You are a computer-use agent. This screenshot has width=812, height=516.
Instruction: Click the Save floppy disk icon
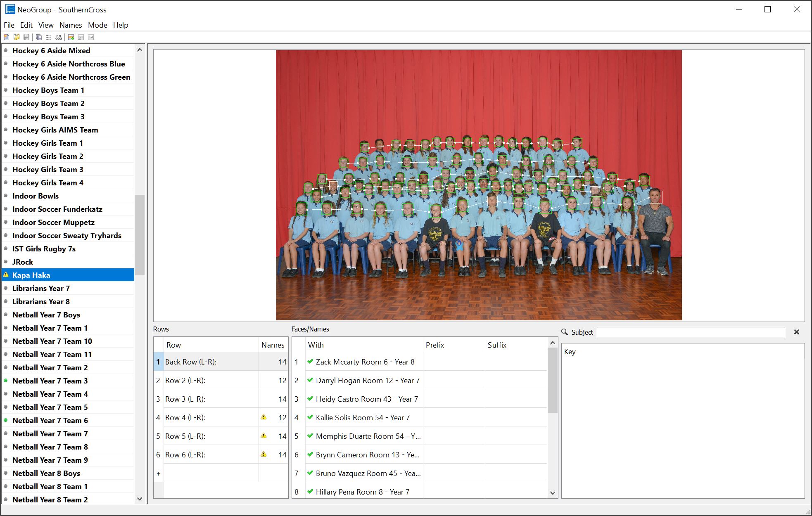click(26, 37)
